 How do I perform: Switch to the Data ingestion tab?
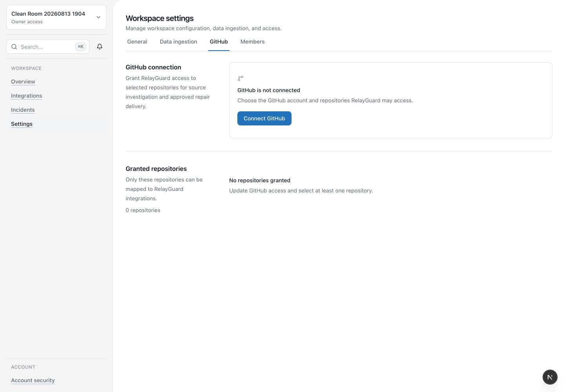coord(179,42)
